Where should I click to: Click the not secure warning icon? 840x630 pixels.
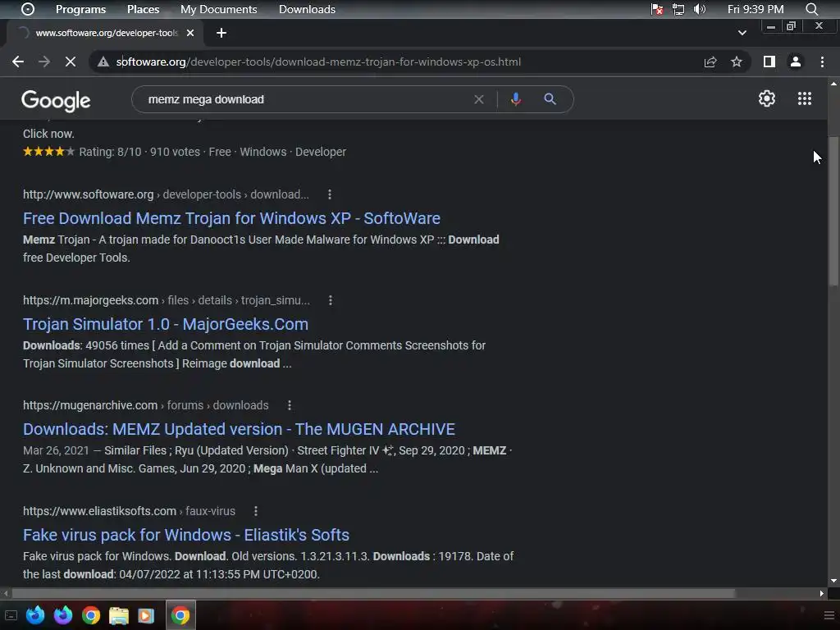click(103, 62)
